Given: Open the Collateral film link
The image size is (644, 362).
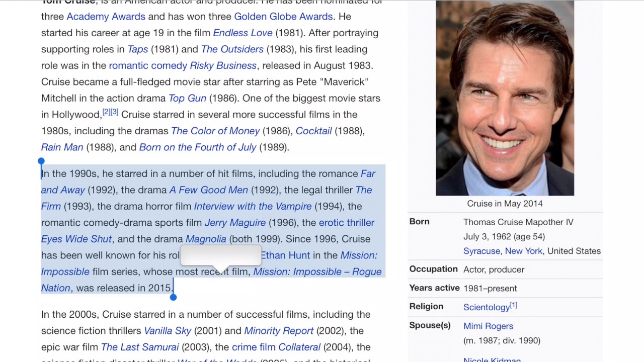Looking at the screenshot, I should pyautogui.click(x=299, y=347).
